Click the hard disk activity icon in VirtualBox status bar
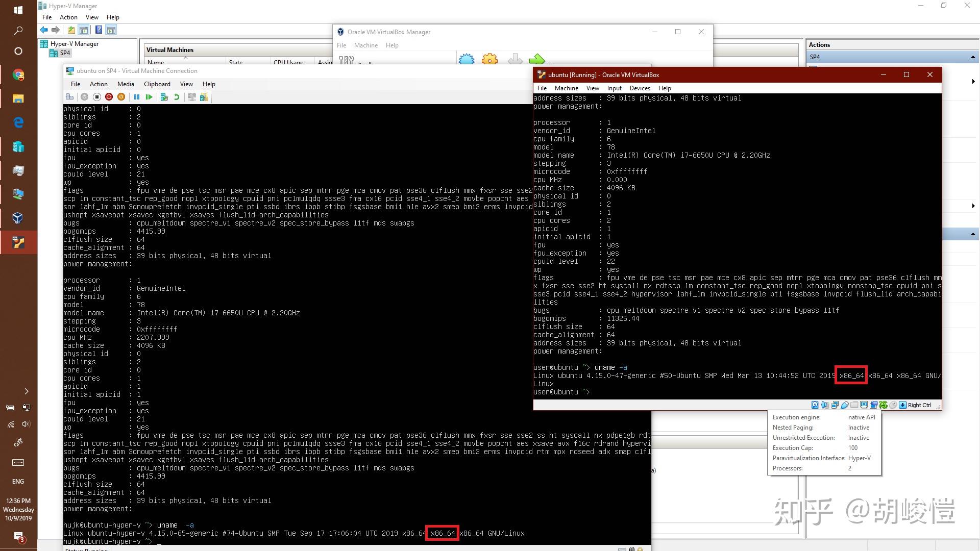980x551 pixels. [x=815, y=405]
